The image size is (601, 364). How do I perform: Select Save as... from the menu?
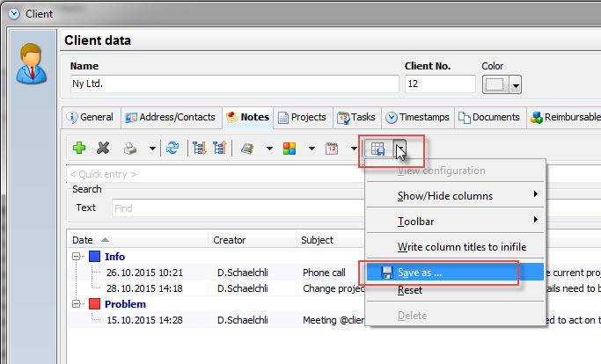420,273
